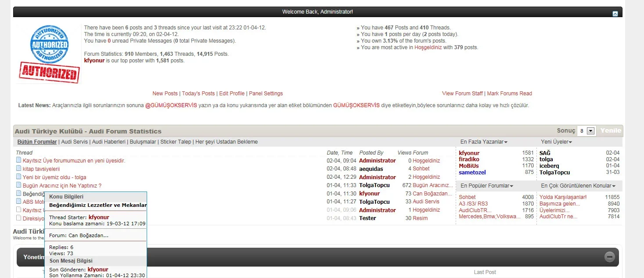
Task: Click the Authorized stamp avatar image
Action: click(x=49, y=54)
